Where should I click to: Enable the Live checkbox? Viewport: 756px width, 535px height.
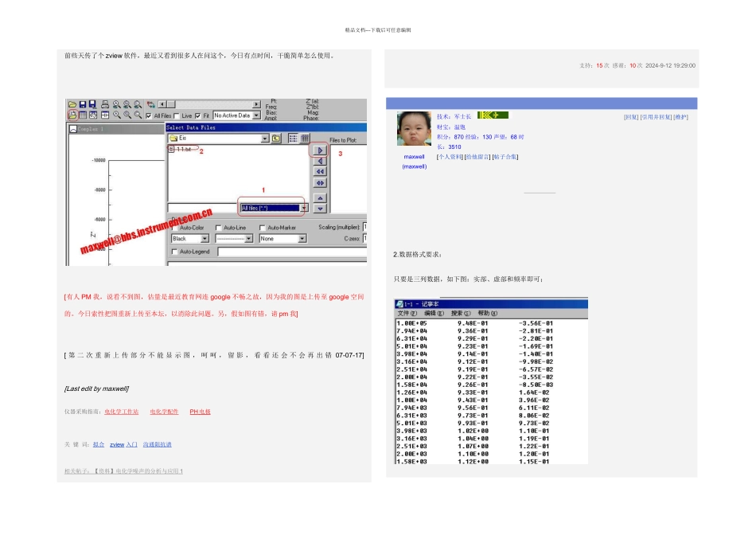177,115
